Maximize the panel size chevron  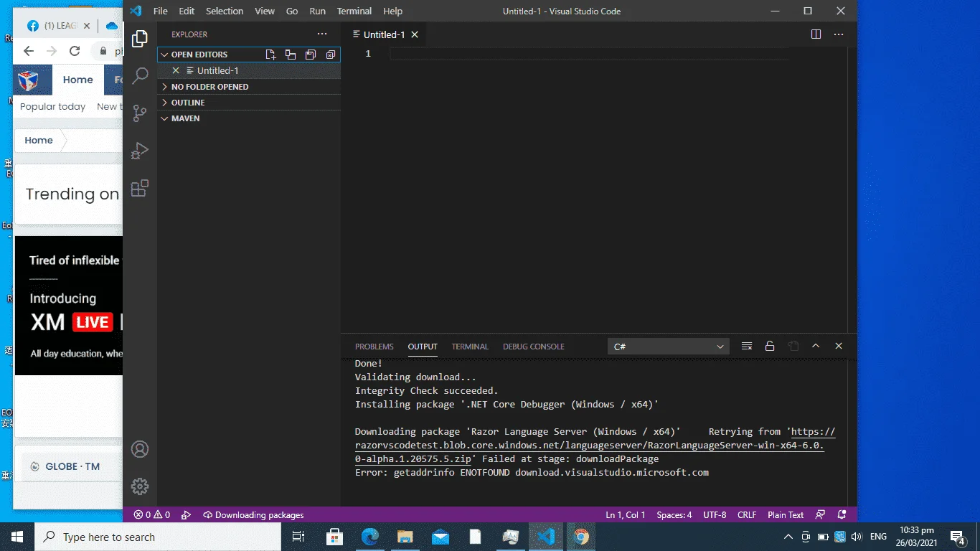[x=816, y=347]
